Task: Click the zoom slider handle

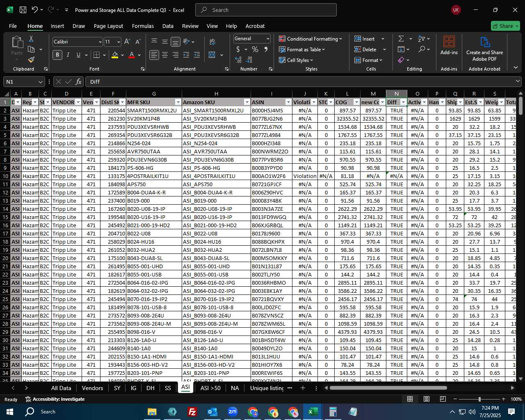Action: (479, 399)
